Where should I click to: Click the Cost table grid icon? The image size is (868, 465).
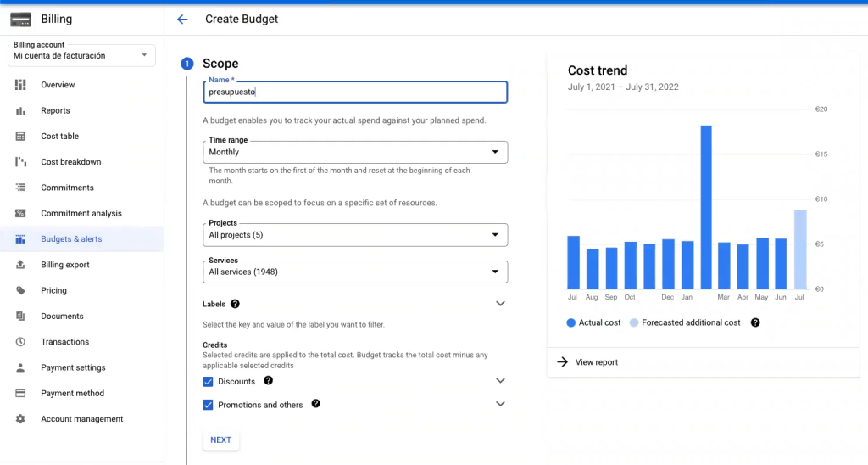[x=20, y=137]
